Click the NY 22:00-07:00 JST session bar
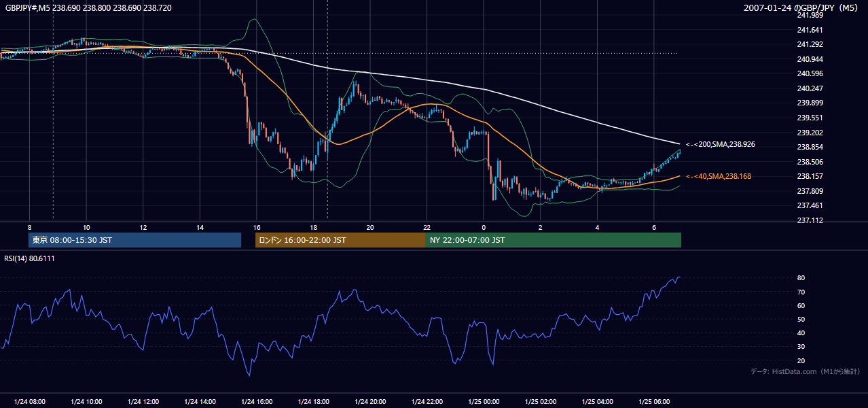Image resolution: width=868 pixels, height=408 pixels. pos(554,240)
